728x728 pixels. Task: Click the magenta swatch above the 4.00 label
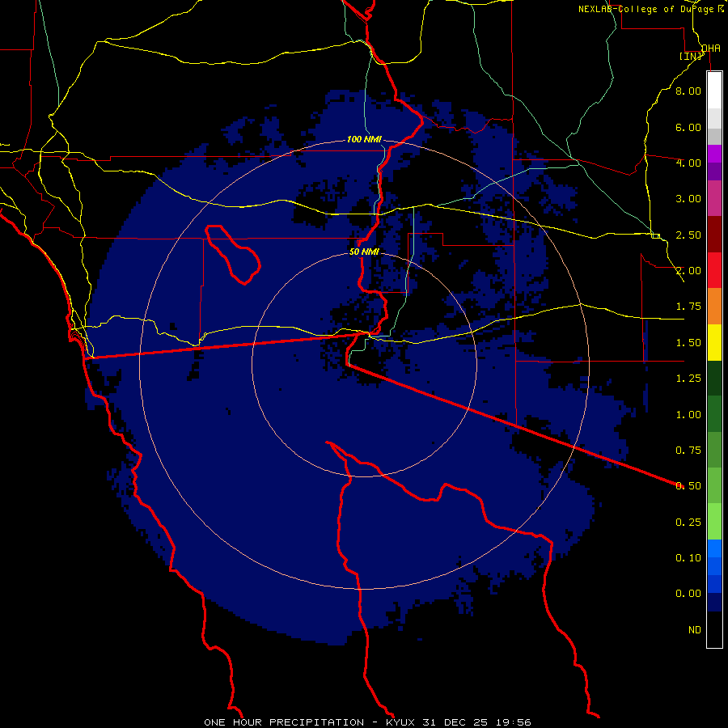(714, 154)
